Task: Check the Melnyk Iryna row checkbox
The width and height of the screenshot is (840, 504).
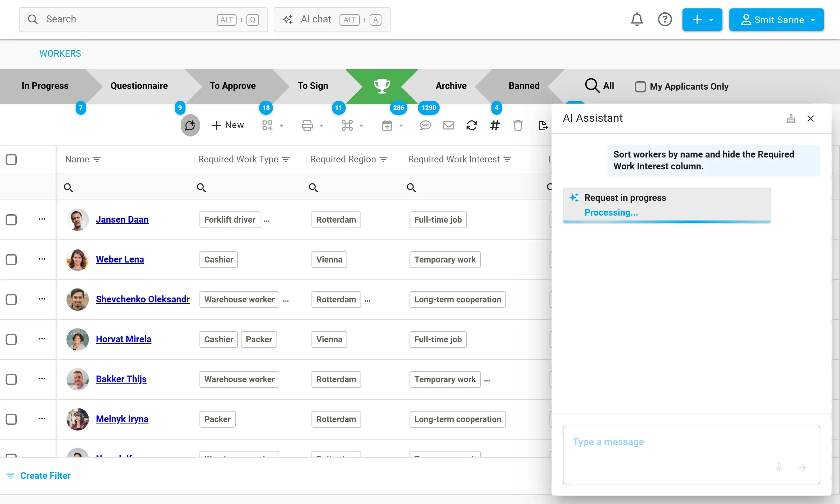Action: tap(11, 419)
